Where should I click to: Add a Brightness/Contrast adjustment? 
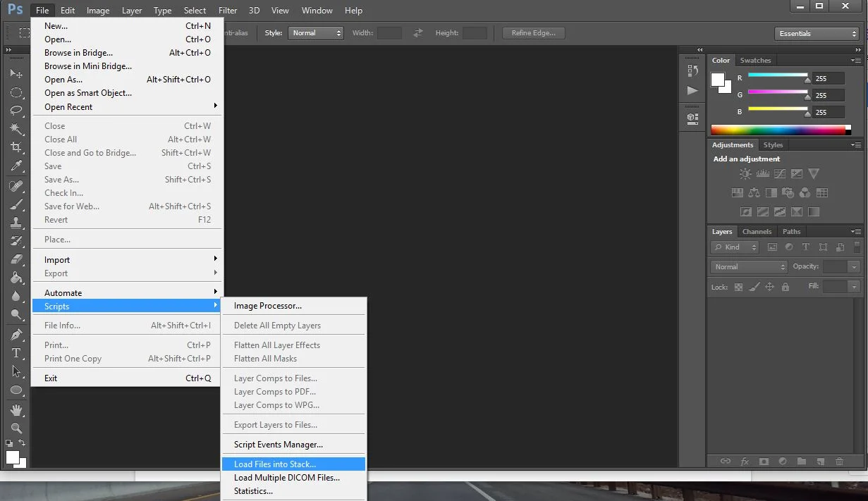point(745,173)
